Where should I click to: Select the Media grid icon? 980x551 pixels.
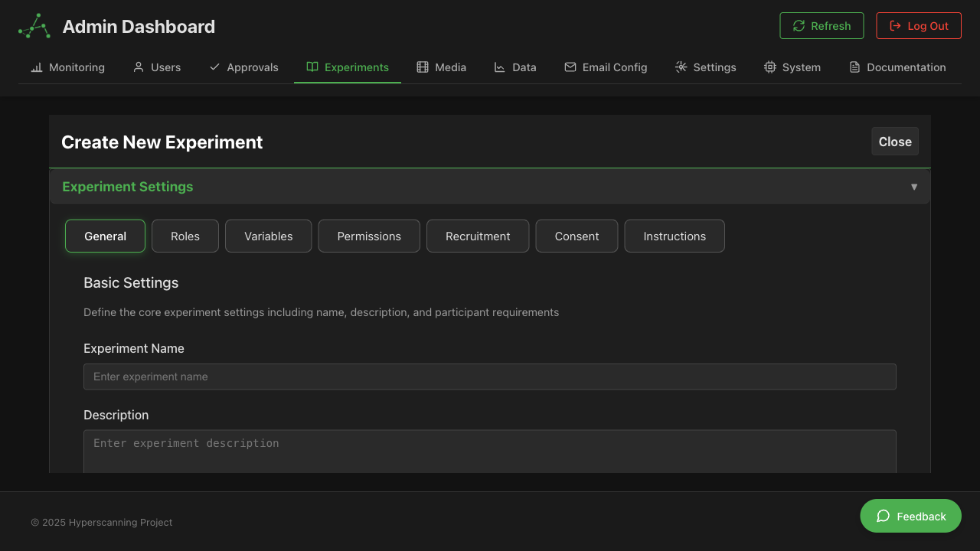(x=422, y=67)
